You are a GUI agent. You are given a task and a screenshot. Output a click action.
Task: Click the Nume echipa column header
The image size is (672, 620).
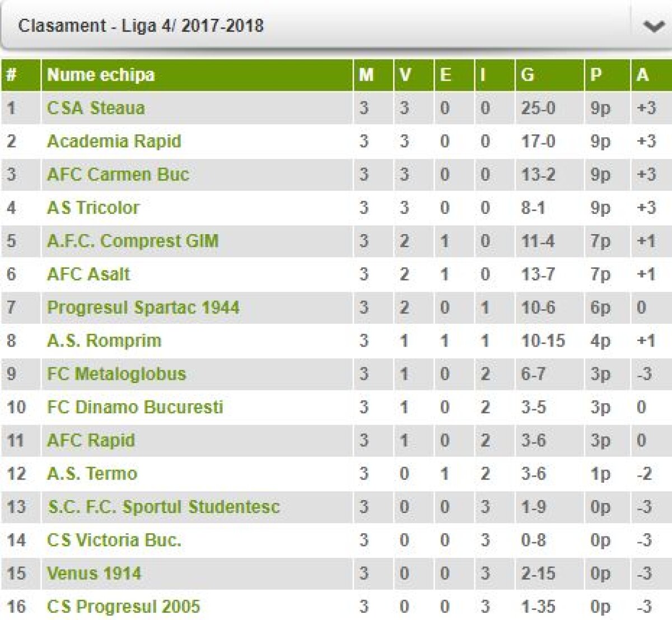[101, 75]
